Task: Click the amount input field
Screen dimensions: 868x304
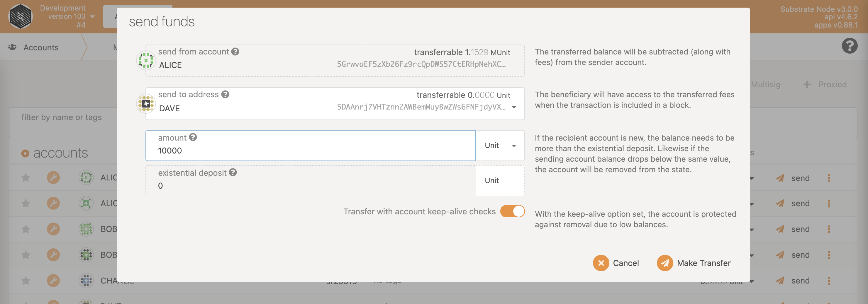Action: tap(310, 146)
